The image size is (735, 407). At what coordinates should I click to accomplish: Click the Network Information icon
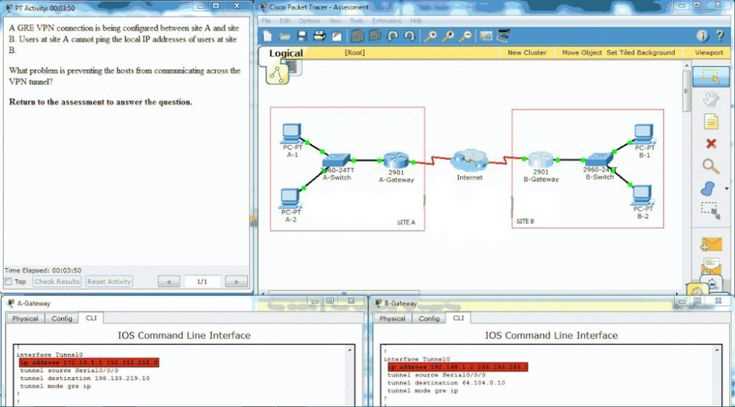[702, 36]
